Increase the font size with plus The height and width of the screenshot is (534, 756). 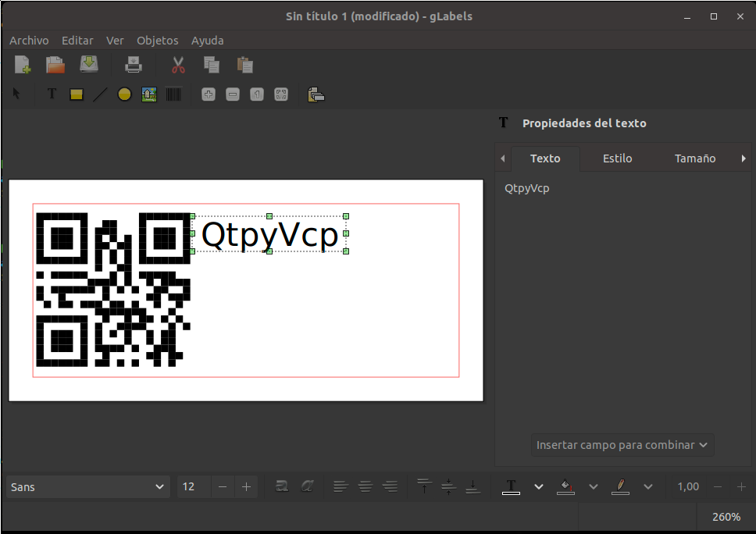(x=246, y=487)
